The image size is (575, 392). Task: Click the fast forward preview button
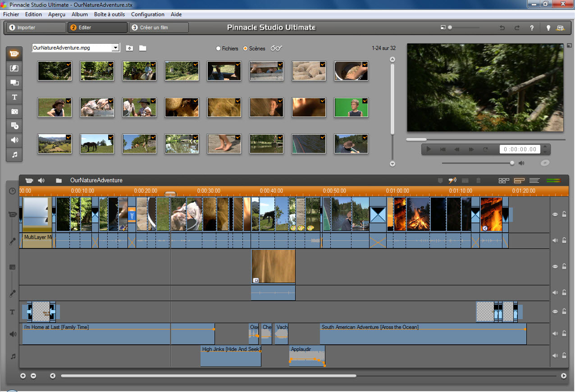(471, 149)
